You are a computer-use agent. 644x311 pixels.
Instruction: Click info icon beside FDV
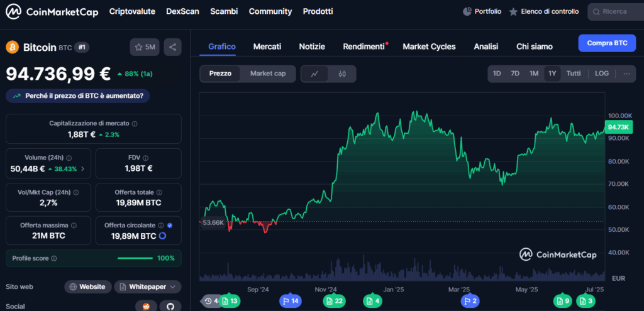pos(145,158)
